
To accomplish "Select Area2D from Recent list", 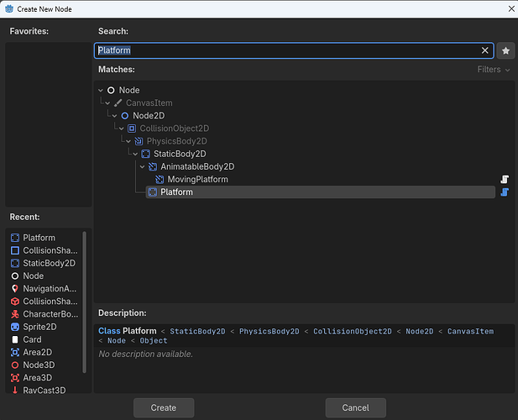I will [x=37, y=352].
